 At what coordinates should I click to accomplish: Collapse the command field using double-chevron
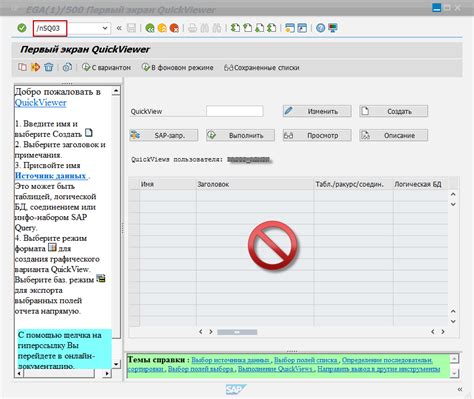pos(119,28)
